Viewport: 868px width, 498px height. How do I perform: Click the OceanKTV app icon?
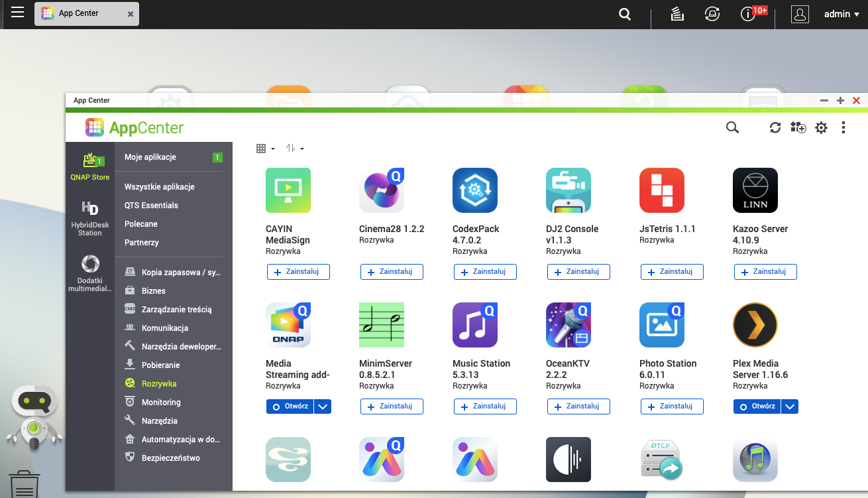click(569, 325)
